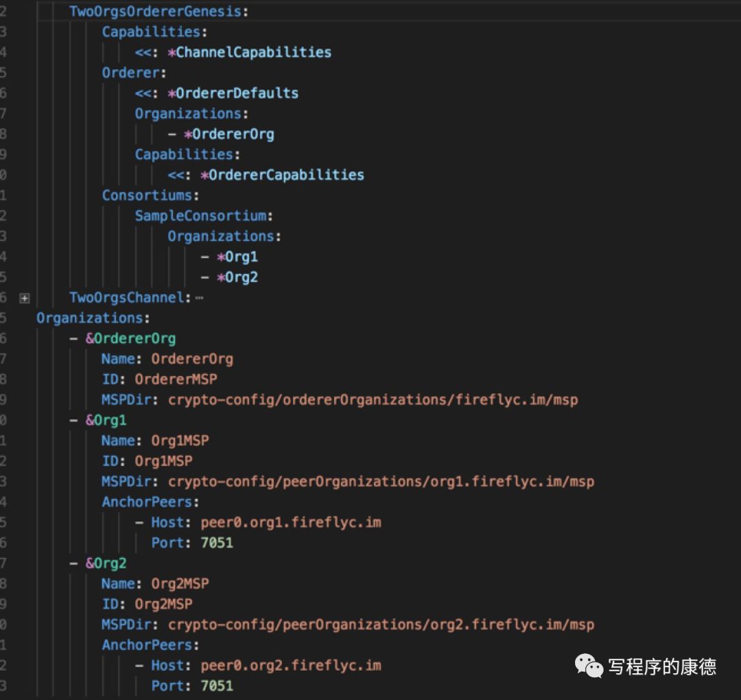Screen dimensions: 741x700
Task: Click the Consortiums key
Action: click(x=147, y=195)
